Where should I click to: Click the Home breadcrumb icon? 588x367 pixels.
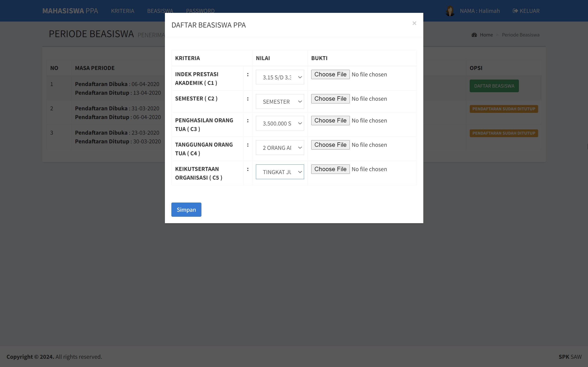pyautogui.click(x=474, y=35)
